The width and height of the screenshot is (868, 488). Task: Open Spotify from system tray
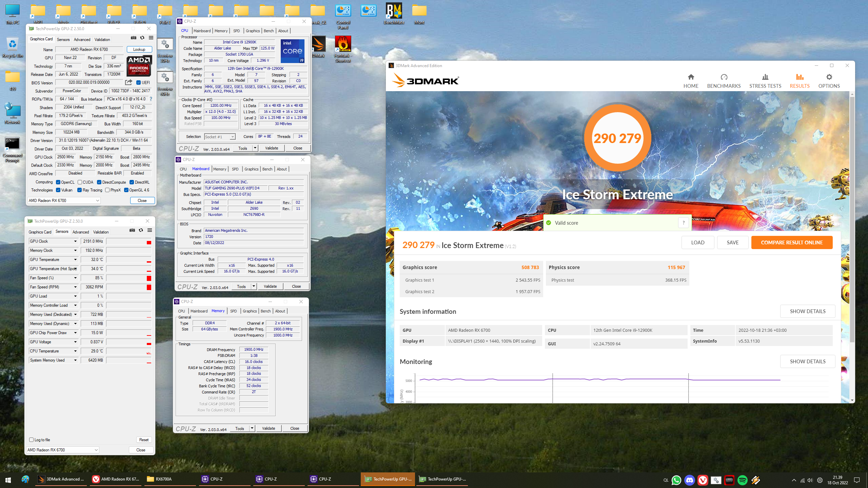(x=743, y=480)
